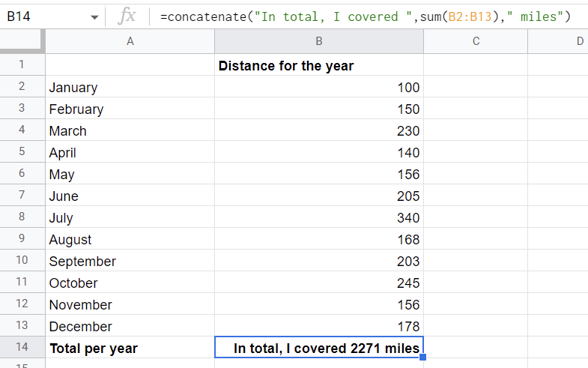Click the 'September' cell
The image size is (588, 368).
pos(130,261)
